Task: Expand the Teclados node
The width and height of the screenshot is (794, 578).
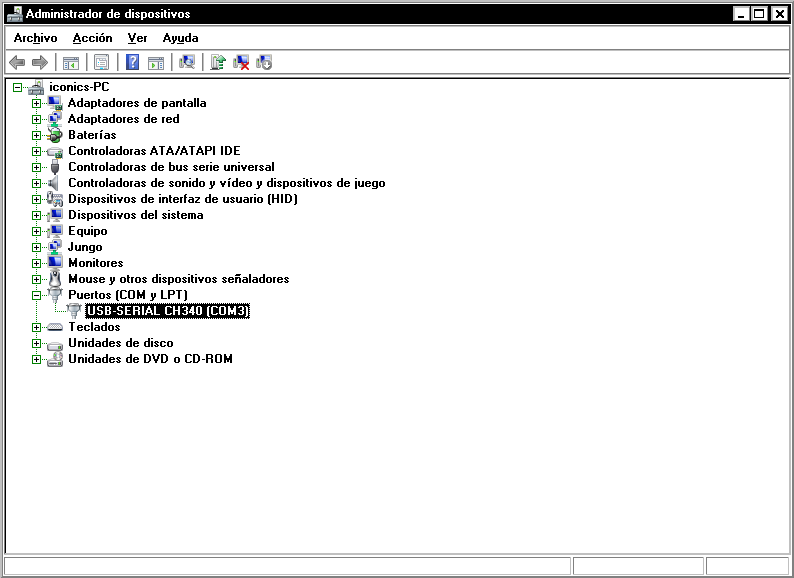Action: (x=36, y=327)
